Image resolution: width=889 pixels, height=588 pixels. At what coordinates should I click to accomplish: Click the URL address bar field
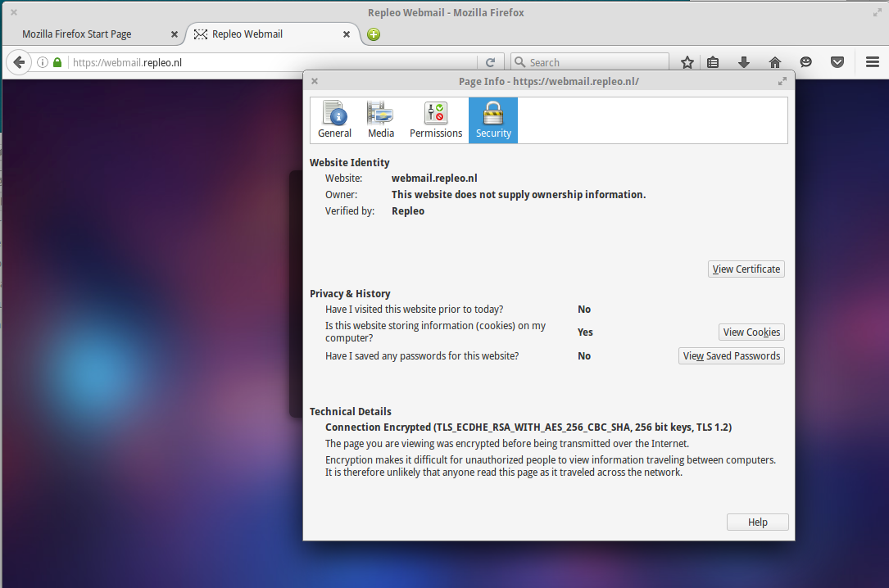(272, 62)
